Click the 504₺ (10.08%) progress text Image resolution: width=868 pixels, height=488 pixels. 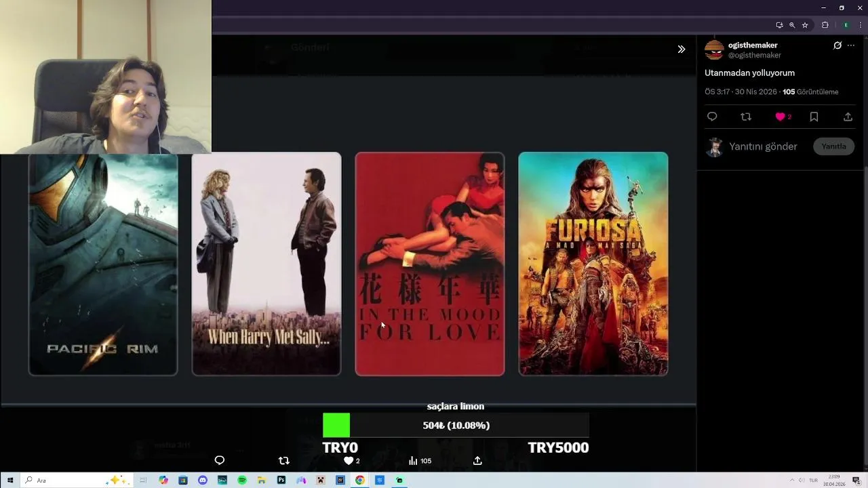click(456, 426)
